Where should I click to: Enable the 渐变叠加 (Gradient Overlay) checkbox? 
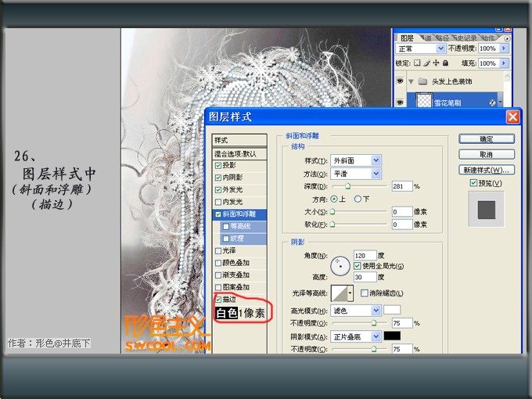tap(218, 275)
